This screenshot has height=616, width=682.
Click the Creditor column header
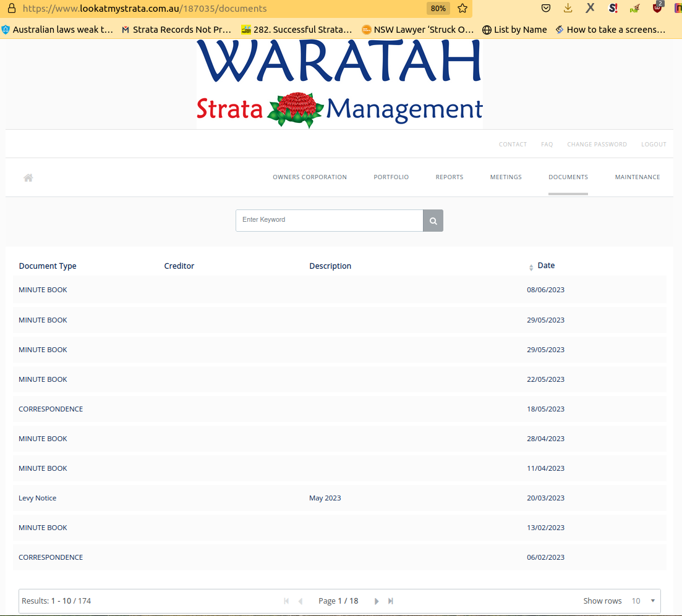tap(179, 266)
